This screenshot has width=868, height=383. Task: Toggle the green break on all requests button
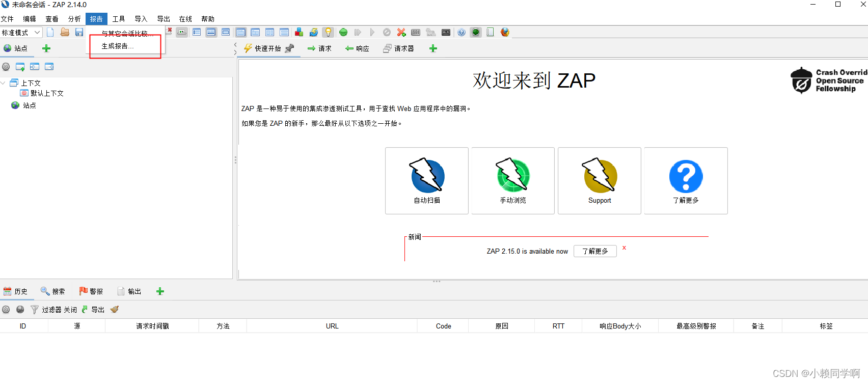click(x=343, y=33)
